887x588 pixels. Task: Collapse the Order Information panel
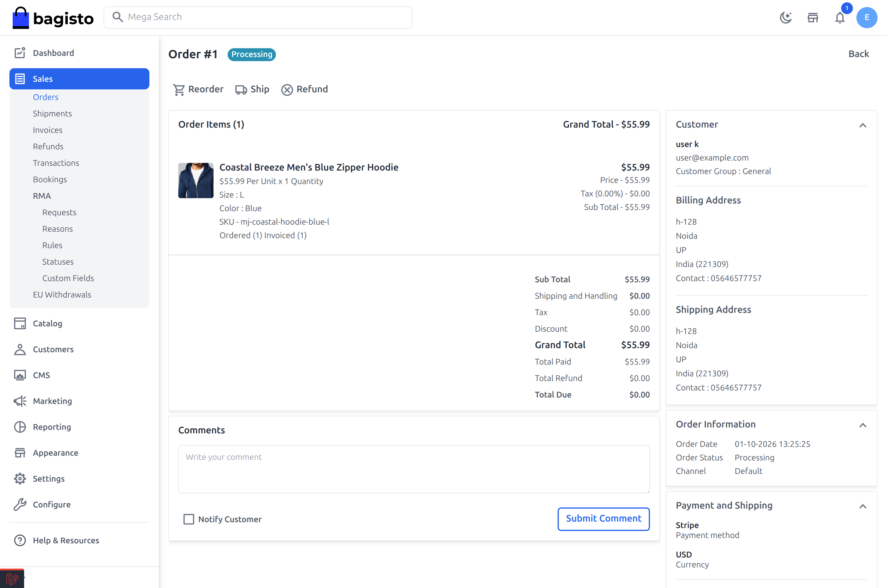[x=863, y=425]
